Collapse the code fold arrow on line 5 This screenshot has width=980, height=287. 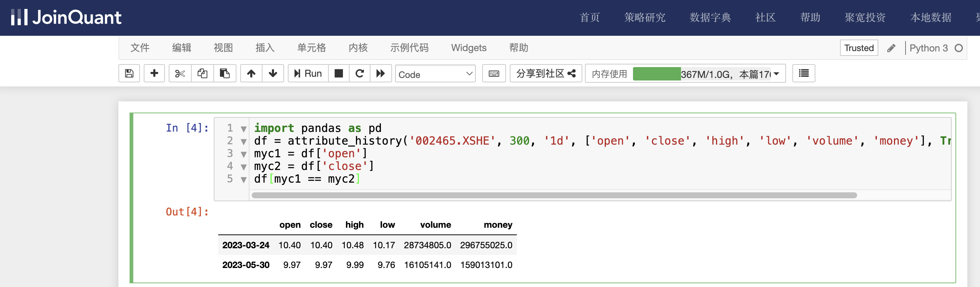click(x=244, y=180)
